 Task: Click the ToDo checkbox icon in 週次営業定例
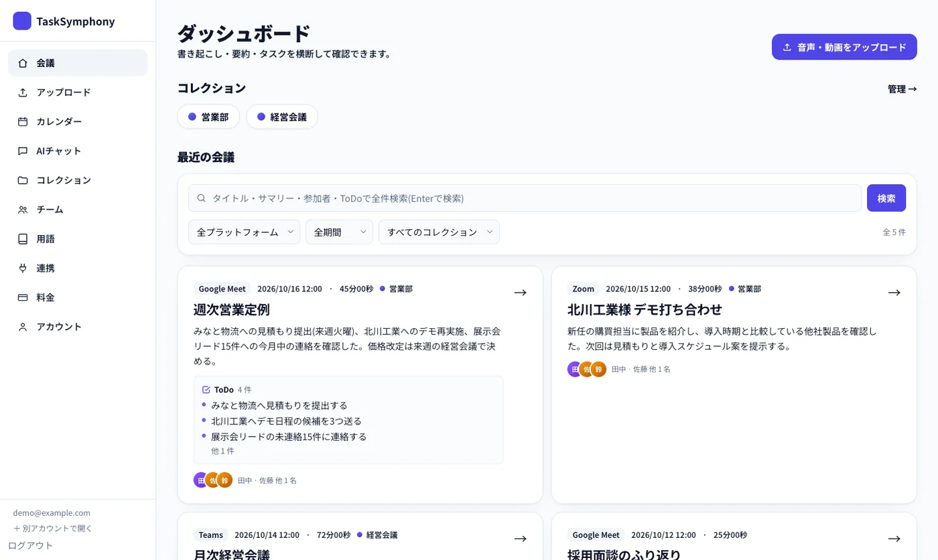coord(206,389)
